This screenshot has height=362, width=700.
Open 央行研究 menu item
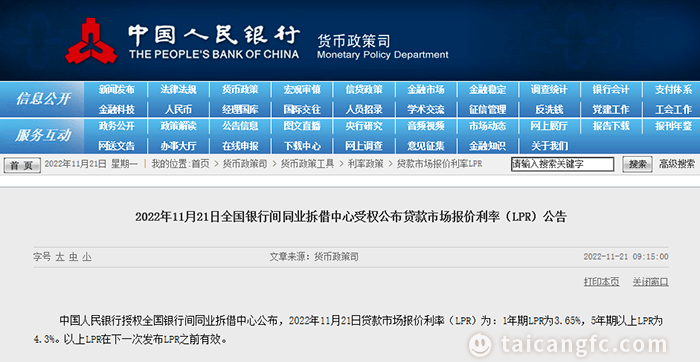(364, 126)
